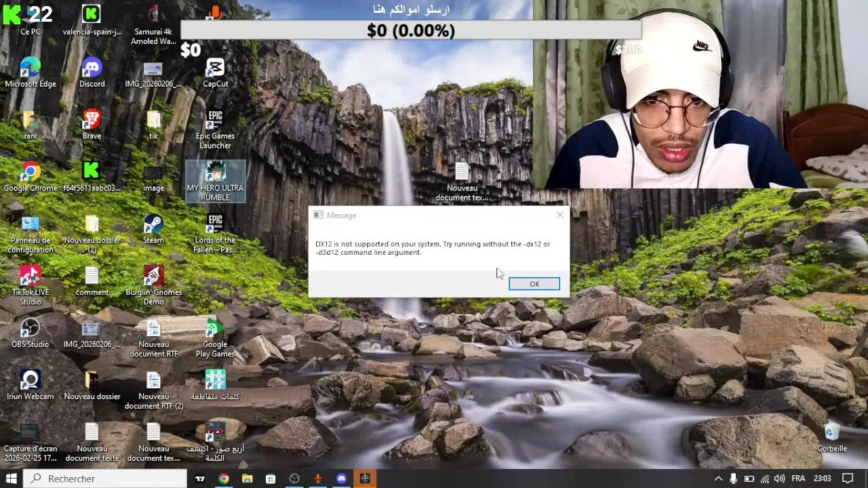Open the OBS taskbar icon
868x488 pixels.
(x=294, y=479)
